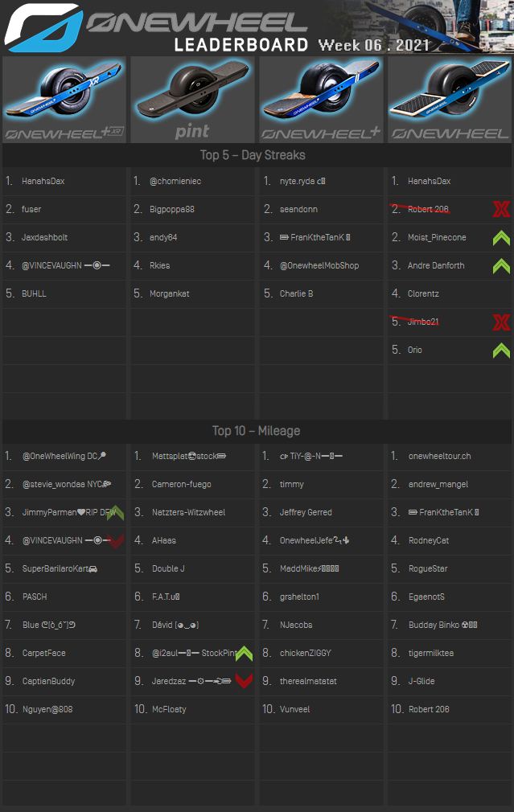Open the onewheeltour.ch entry
Screen dimensions: 514x812
(439, 457)
